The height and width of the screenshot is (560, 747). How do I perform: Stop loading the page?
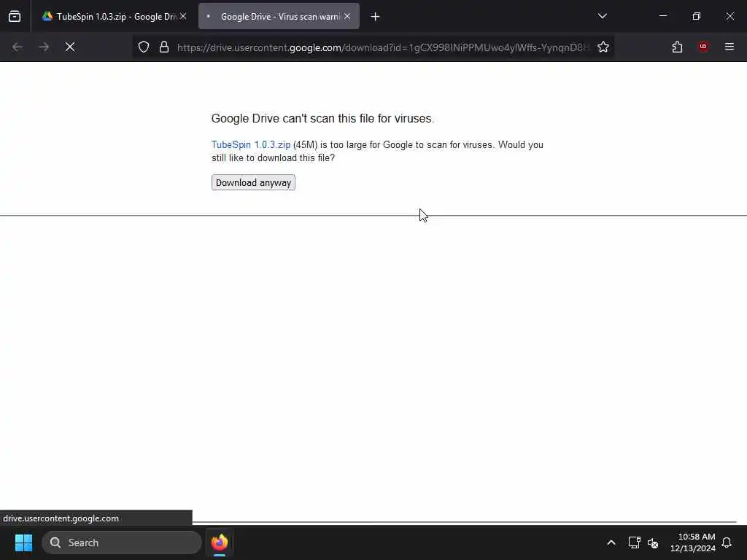(x=70, y=47)
